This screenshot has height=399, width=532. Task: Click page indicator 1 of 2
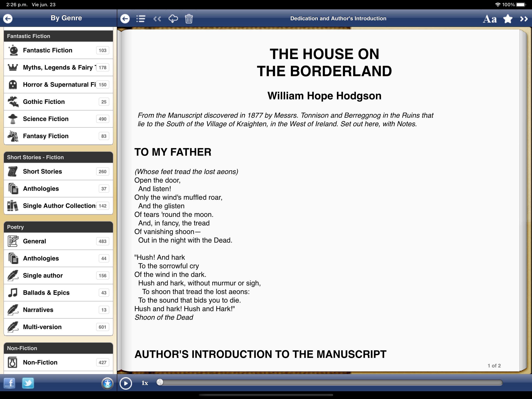coord(494,365)
